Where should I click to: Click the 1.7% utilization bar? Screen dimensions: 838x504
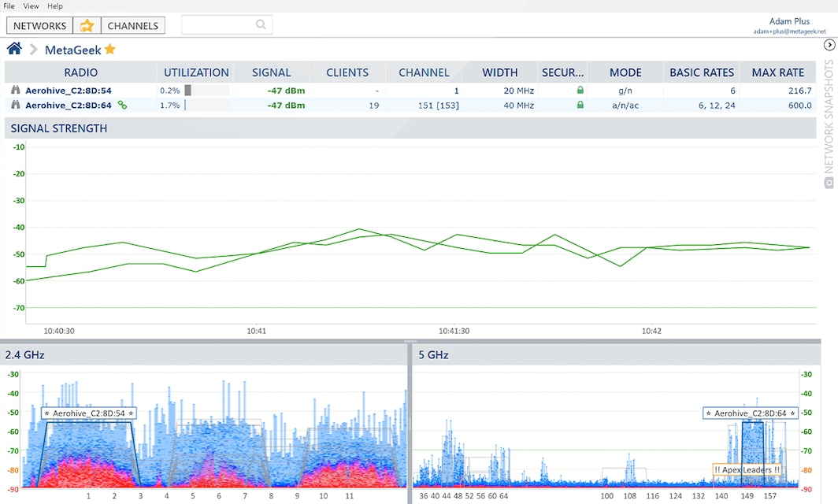tap(207, 106)
